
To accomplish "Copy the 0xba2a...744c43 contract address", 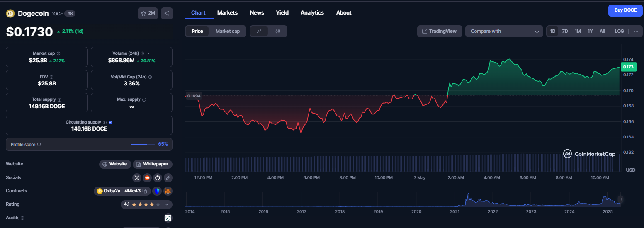I will [145, 191].
